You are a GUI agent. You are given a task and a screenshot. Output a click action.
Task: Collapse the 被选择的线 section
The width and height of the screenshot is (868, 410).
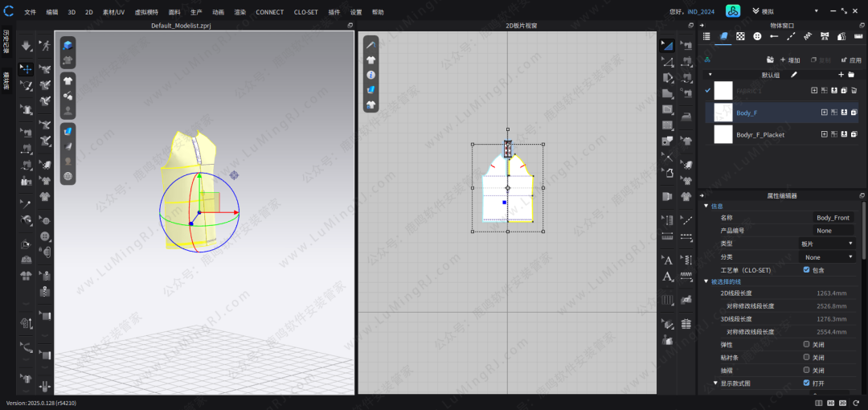click(x=706, y=281)
